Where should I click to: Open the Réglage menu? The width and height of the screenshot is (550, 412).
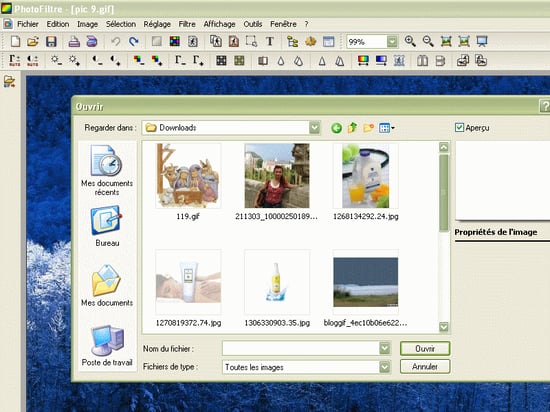click(157, 24)
